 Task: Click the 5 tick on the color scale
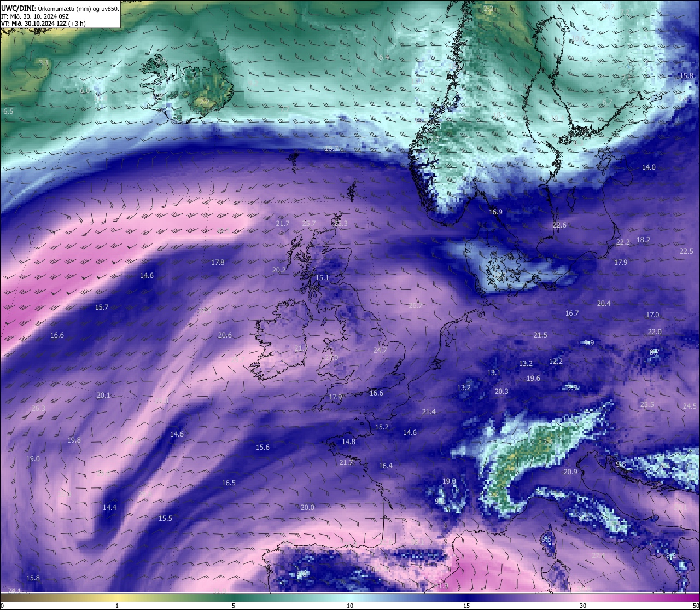click(234, 606)
